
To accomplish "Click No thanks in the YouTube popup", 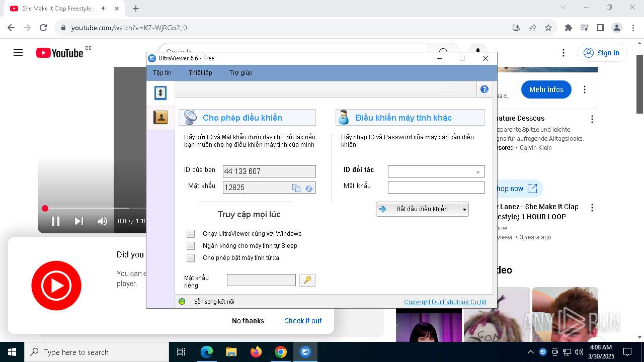I will tap(248, 321).
